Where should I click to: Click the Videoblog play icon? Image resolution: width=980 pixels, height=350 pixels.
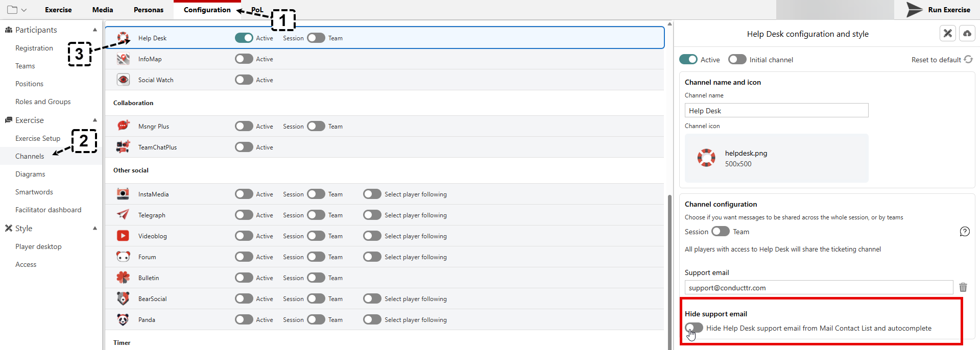click(x=123, y=236)
